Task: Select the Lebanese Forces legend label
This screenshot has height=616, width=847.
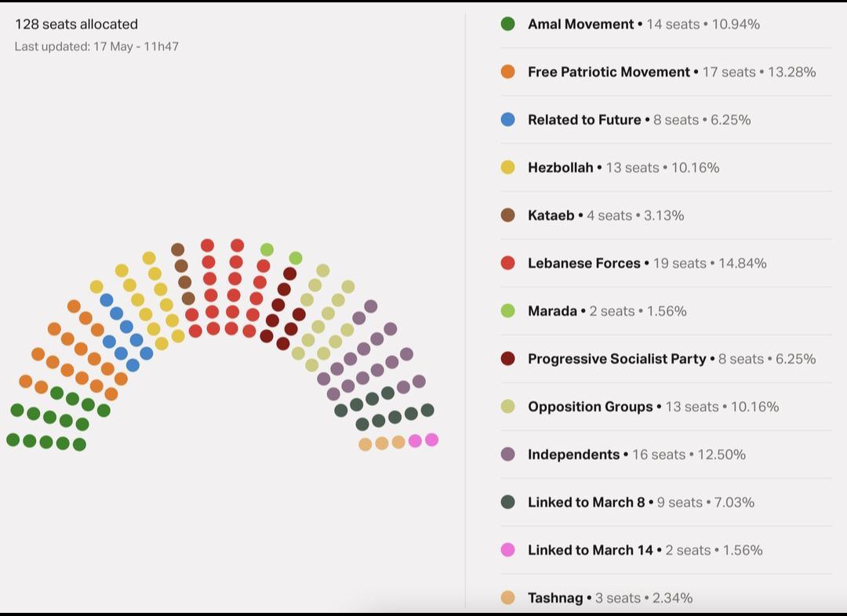Action: coord(583,263)
